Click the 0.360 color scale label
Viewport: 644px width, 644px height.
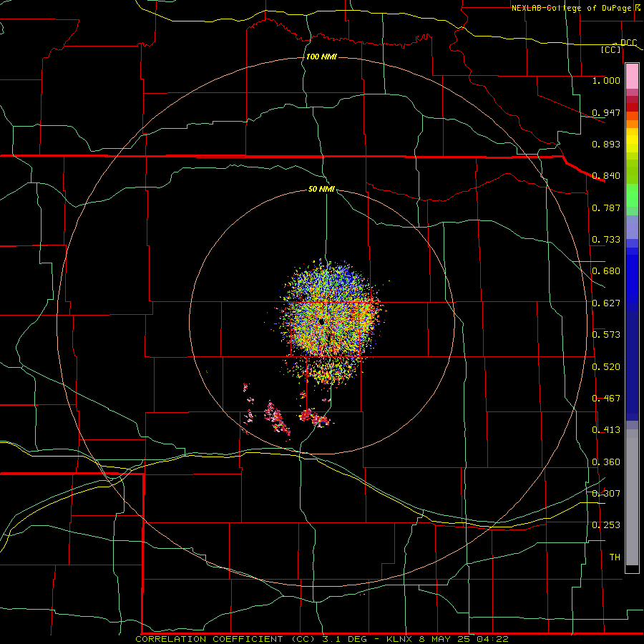click(x=606, y=462)
